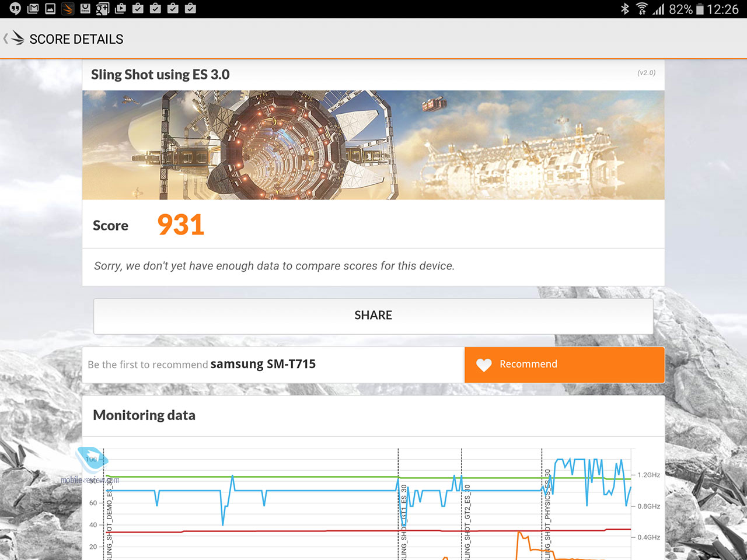Tap the 0.4GHz axis label

click(x=649, y=537)
